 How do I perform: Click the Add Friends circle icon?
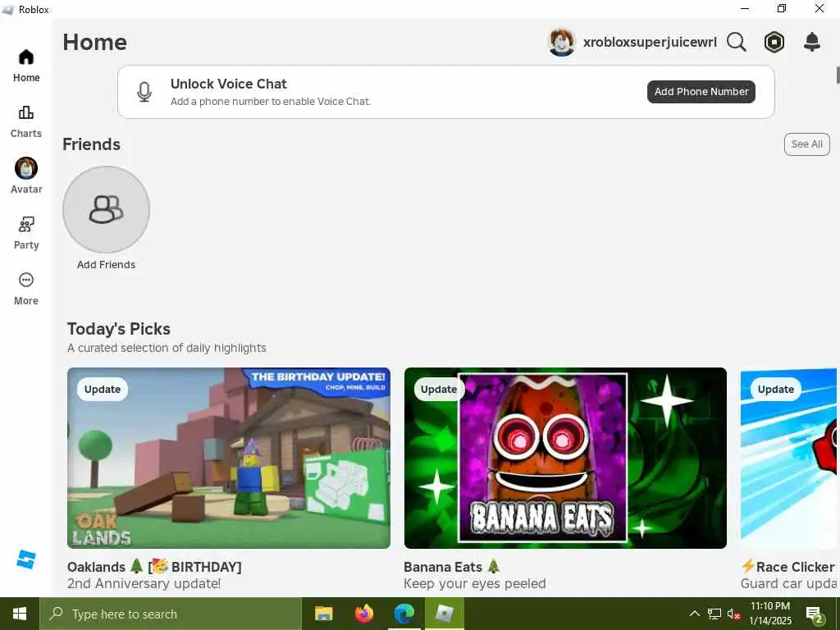pyautogui.click(x=106, y=209)
